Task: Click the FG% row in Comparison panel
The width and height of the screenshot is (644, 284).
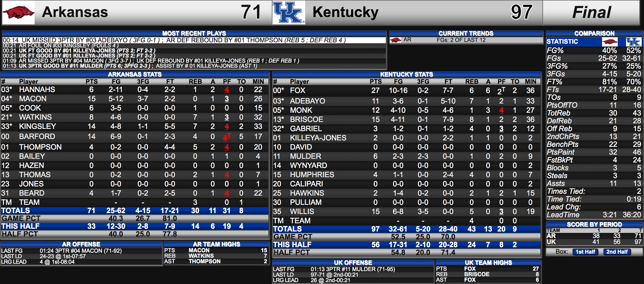Action: (594, 50)
